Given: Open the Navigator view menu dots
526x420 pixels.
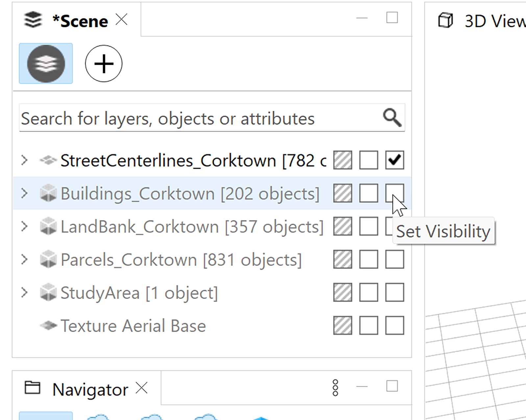Looking at the screenshot, I should (x=335, y=387).
